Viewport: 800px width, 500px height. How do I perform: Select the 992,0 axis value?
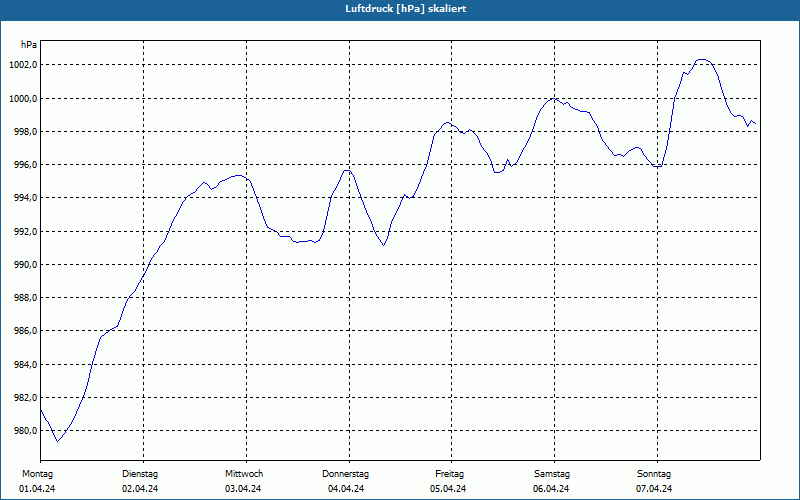[x=26, y=232]
